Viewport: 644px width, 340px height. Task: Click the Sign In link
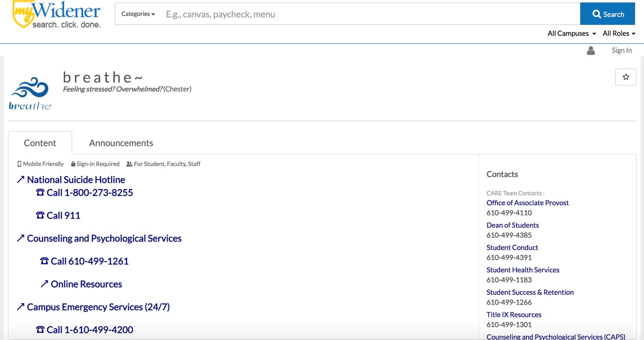(621, 51)
